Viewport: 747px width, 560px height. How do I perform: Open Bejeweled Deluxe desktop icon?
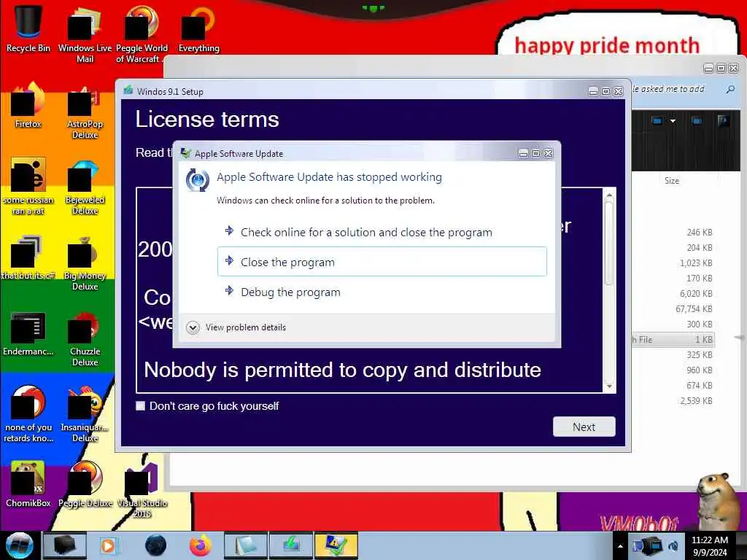coord(85,187)
